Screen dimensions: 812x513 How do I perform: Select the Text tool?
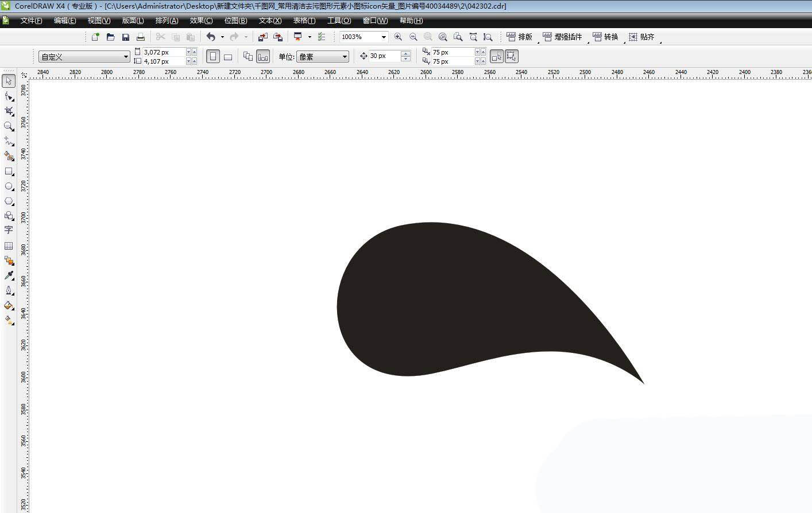tap(9, 230)
